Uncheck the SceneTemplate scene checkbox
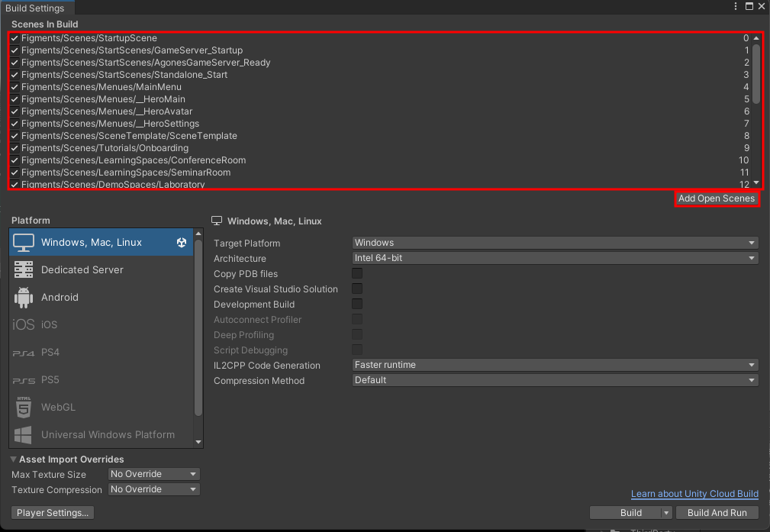 coord(14,136)
